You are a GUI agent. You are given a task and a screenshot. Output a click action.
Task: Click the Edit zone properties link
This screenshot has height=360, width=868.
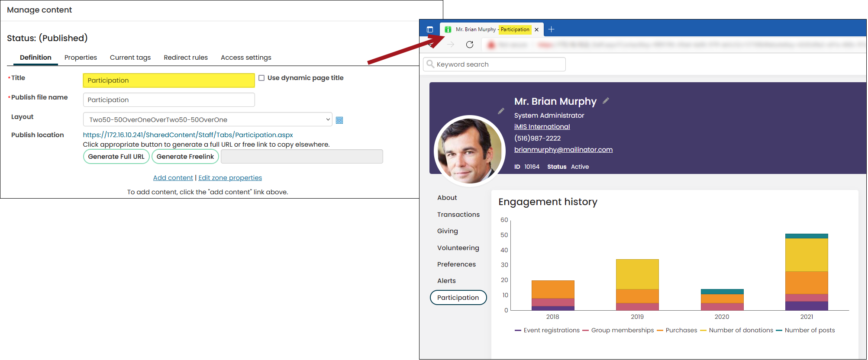[230, 178]
